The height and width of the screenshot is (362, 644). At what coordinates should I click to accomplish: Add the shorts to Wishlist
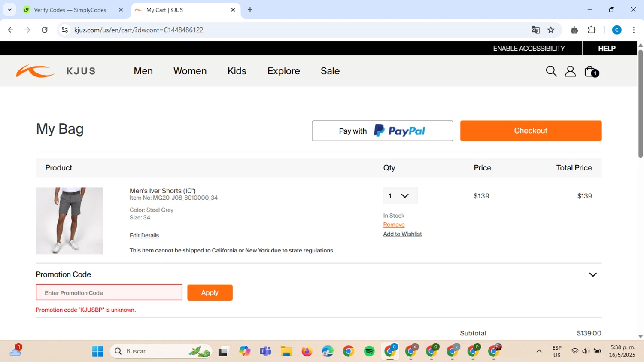(402, 234)
